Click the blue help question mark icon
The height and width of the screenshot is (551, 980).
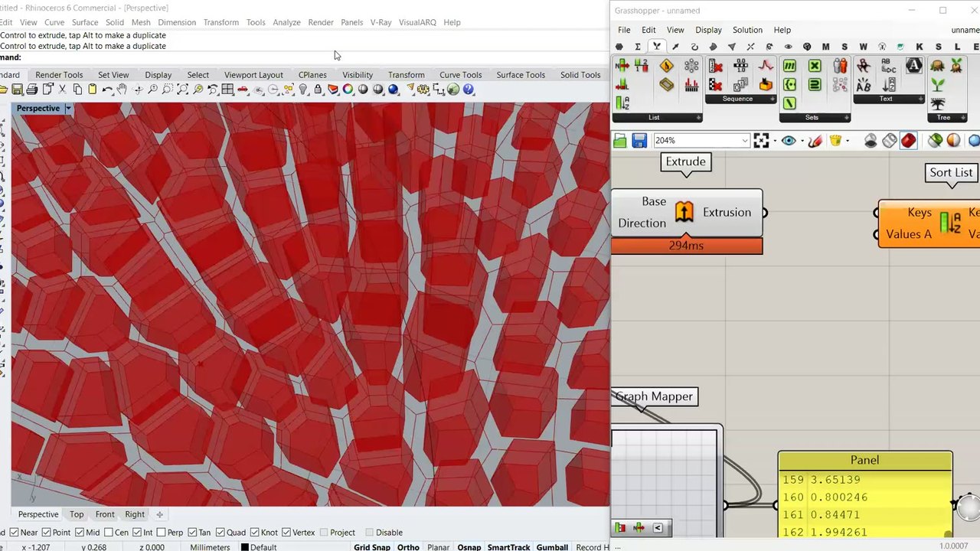[469, 90]
